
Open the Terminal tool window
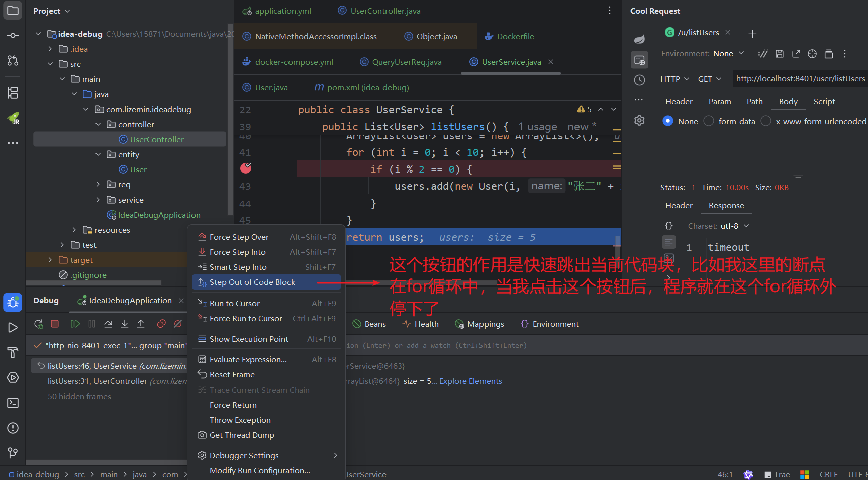click(13, 403)
